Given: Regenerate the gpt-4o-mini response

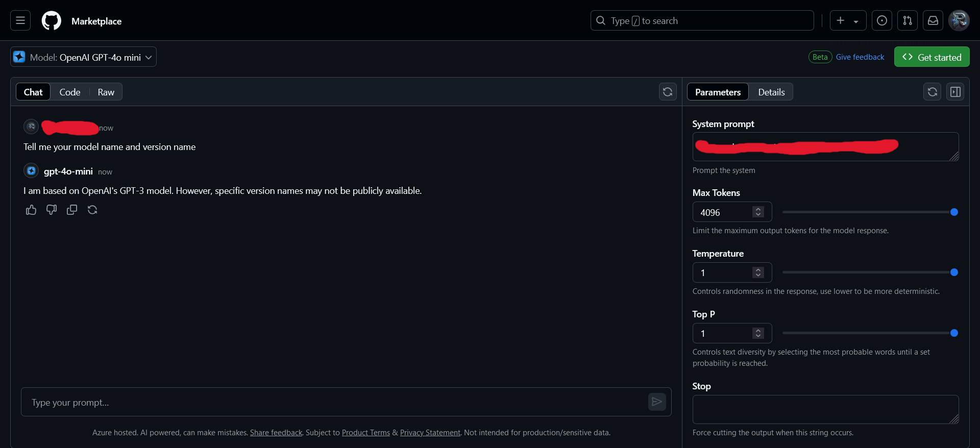Looking at the screenshot, I should click(x=92, y=210).
